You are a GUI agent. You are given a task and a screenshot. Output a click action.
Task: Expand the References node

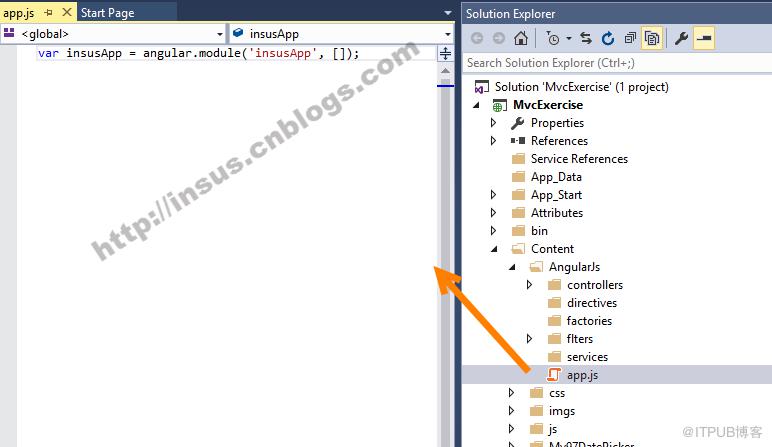(x=493, y=141)
